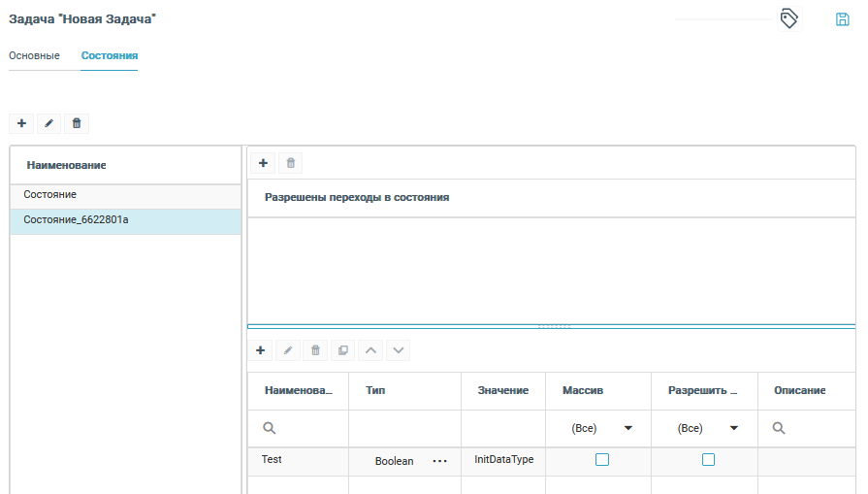The height and width of the screenshot is (494, 868).
Task: Select the Состояния tab
Action: point(109,55)
